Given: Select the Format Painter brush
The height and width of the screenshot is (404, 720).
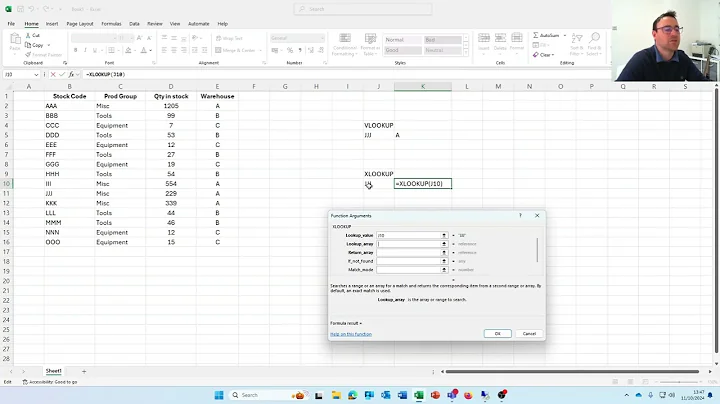Looking at the screenshot, I should point(28,55).
